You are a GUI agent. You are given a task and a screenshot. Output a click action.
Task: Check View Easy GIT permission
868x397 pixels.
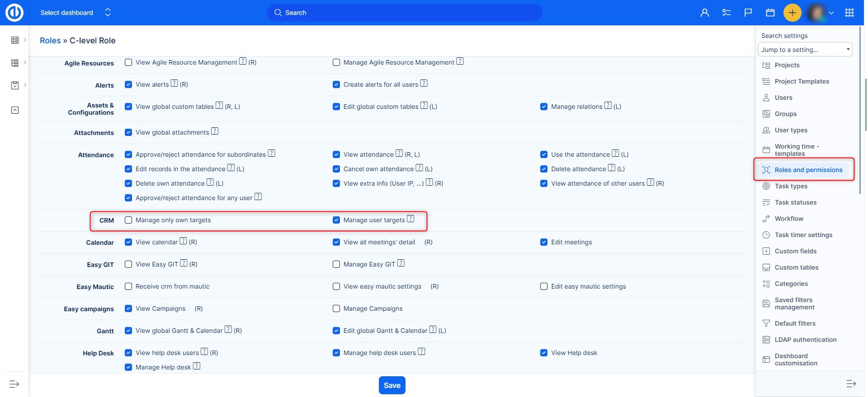point(128,264)
